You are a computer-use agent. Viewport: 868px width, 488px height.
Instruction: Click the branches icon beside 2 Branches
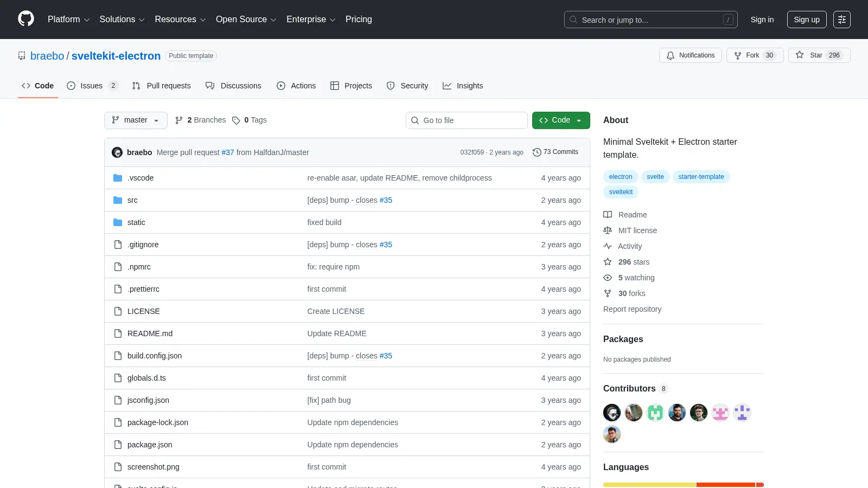click(x=179, y=120)
